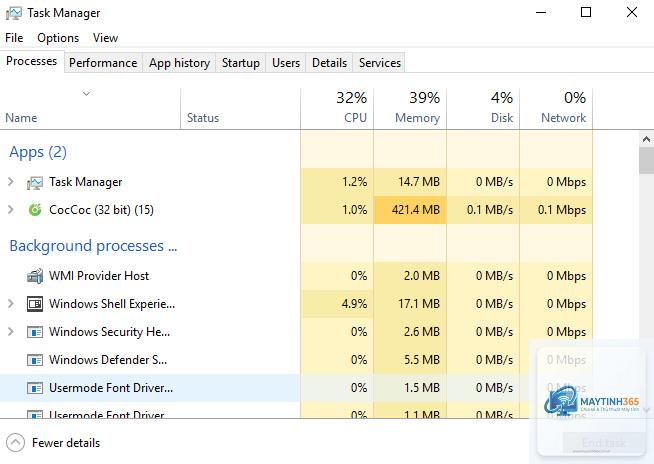Click the 17.1 MB memory cell
The image size is (654, 464).
click(x=410, y=304)
